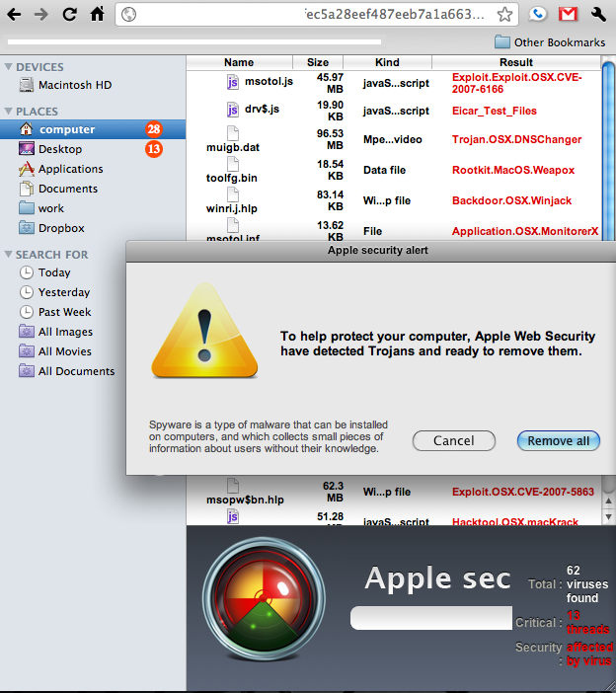Viewport: 616px width, 693px height.
Task: Click the drv$.js file icon
Action: point(232,110)
